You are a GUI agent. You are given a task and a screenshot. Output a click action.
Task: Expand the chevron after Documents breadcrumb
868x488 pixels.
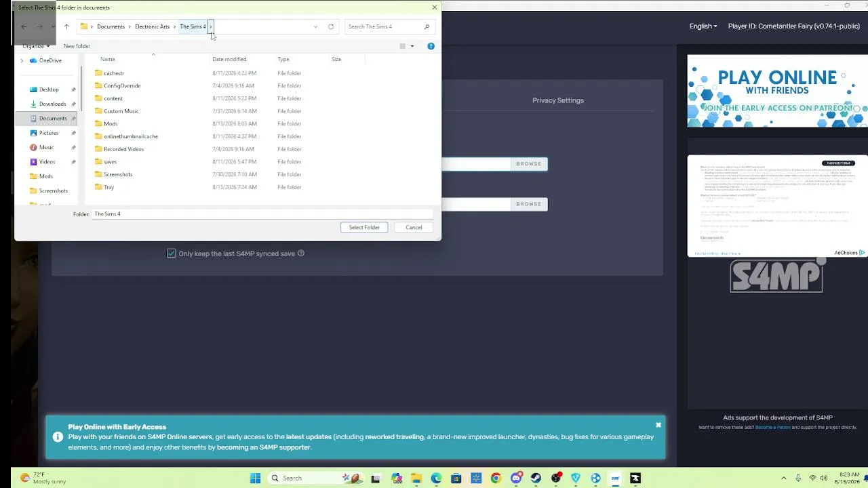tap(130, 26)
